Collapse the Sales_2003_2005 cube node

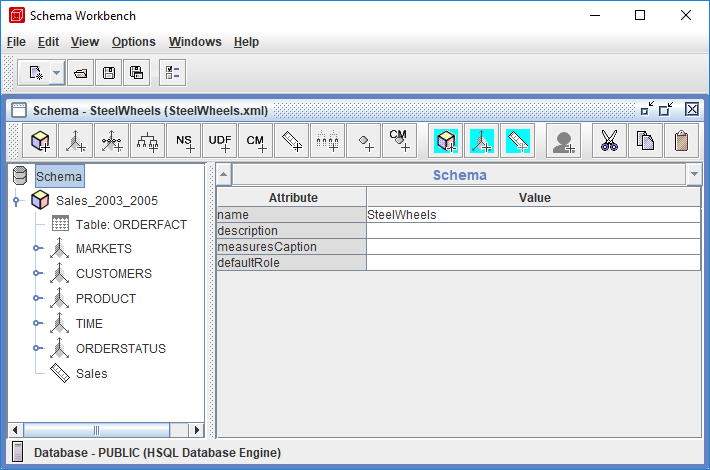tap(17, 200)
